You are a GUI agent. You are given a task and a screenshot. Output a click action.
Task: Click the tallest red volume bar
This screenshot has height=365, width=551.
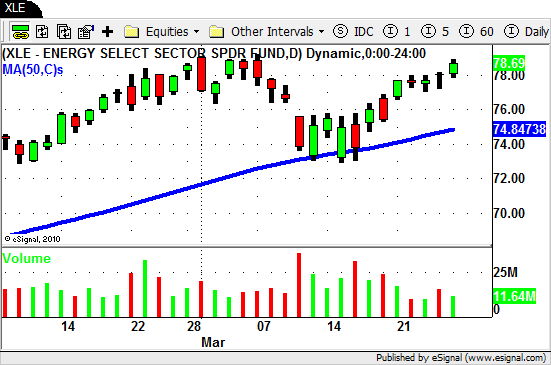(299, 285)
